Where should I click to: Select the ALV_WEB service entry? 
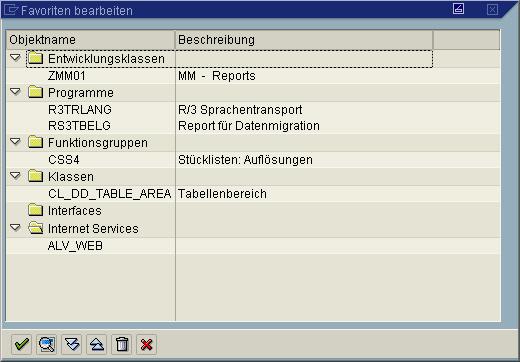coord(75,246)
